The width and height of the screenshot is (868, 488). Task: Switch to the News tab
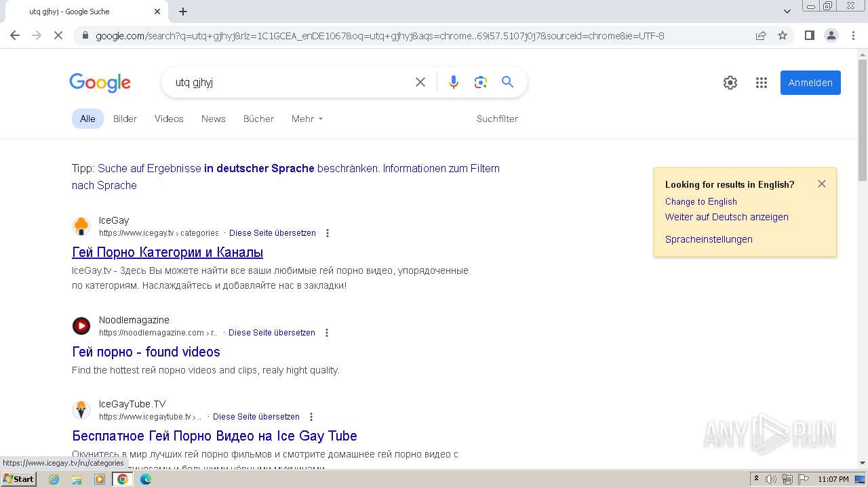tap(213, 119)
